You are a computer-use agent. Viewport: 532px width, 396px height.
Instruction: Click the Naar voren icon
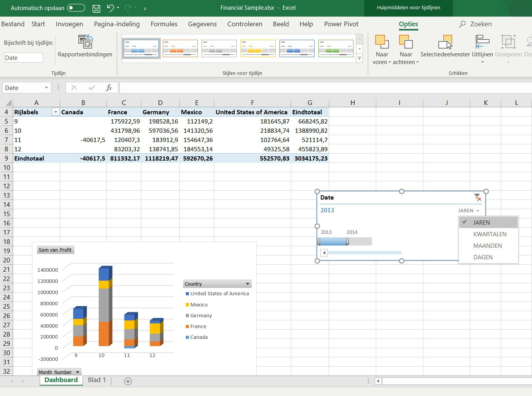point(382,42)
